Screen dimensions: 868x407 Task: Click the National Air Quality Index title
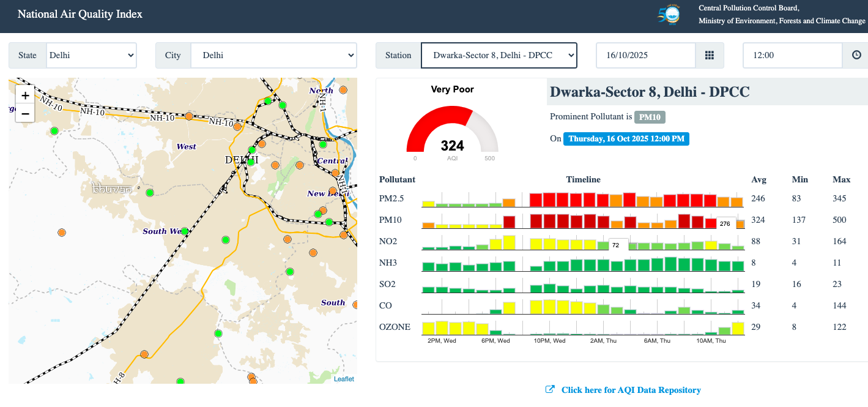point(80,14)
